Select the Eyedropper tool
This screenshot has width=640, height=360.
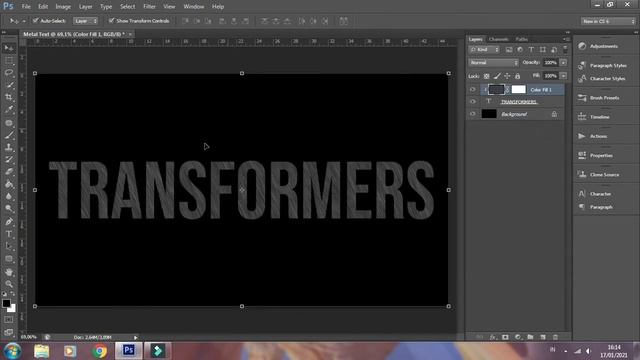click(x=9, y=110)
